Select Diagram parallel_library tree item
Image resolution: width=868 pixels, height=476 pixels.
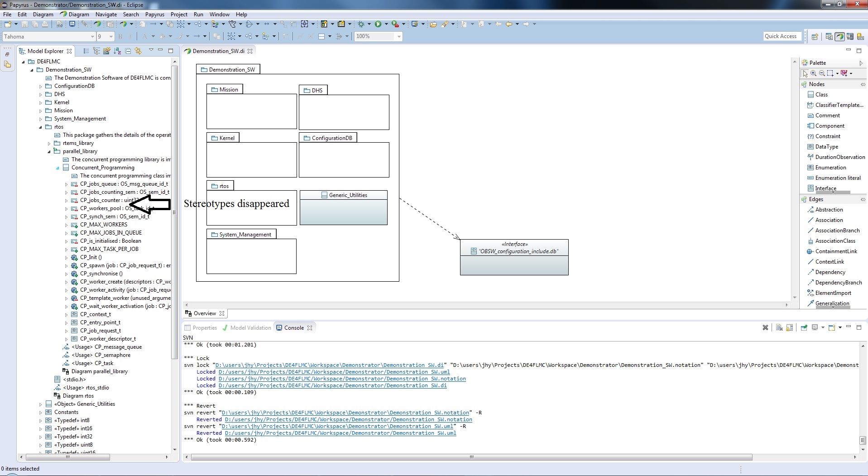[x=95, y=371]
